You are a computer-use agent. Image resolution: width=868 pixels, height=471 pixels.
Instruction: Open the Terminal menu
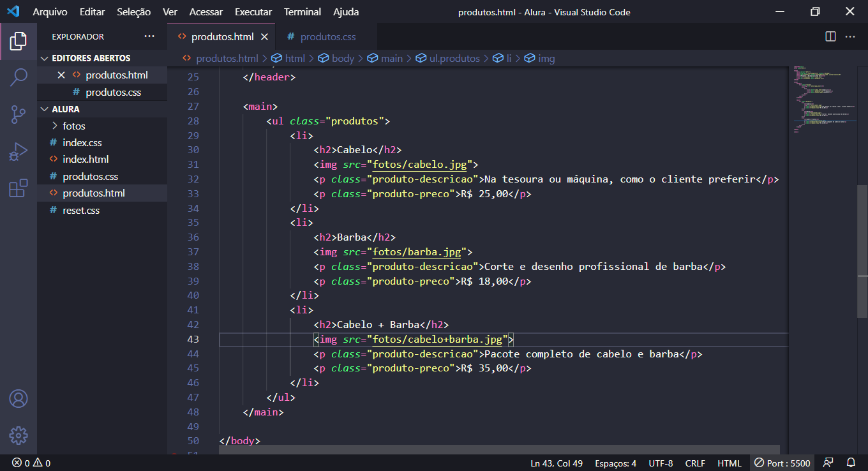303,11
